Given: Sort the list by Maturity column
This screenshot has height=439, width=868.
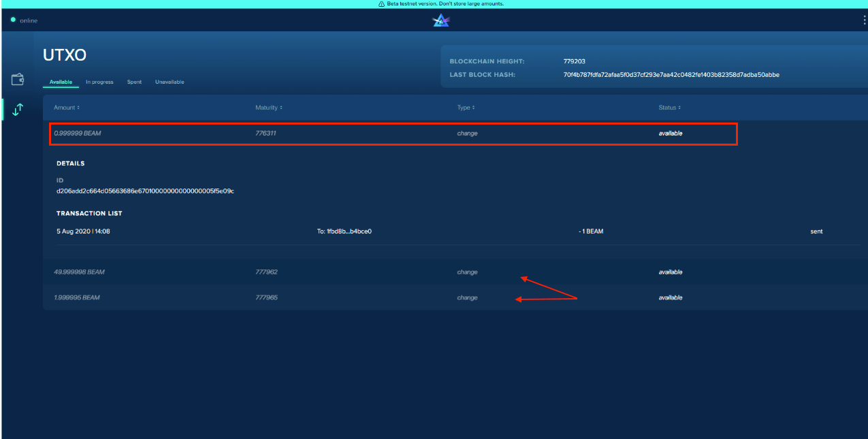Looking at the screenshot, I should [x=268, y=108].
